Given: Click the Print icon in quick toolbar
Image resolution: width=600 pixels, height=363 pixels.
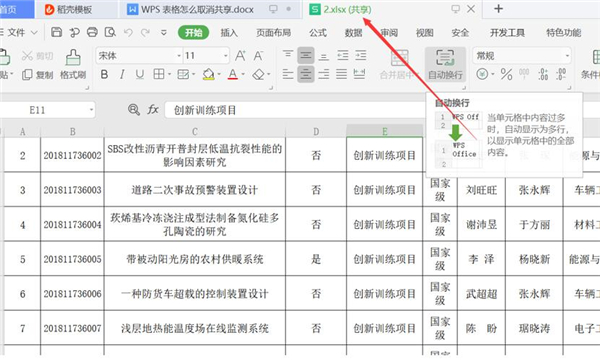Looking at the screenshot, I should click(92, 32).
